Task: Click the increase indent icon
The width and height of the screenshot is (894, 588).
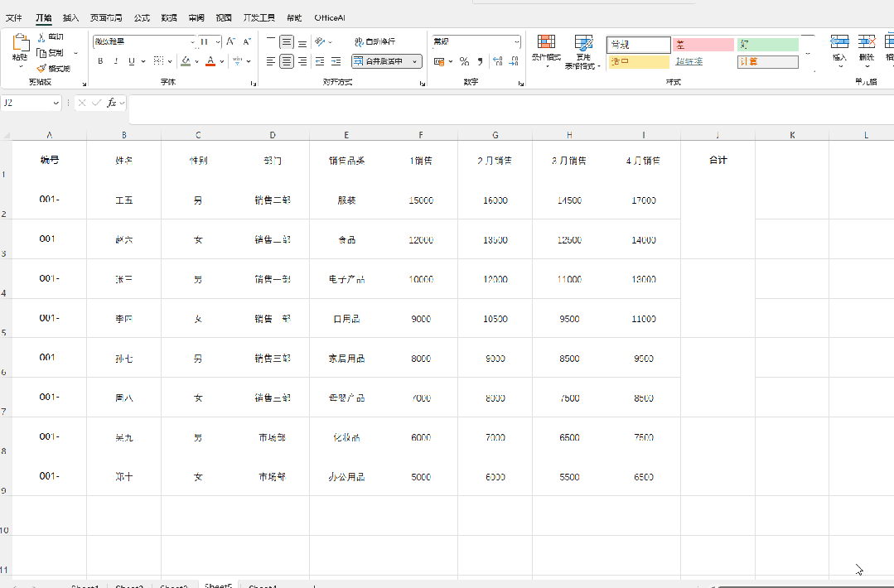Action: pos(336,61)
